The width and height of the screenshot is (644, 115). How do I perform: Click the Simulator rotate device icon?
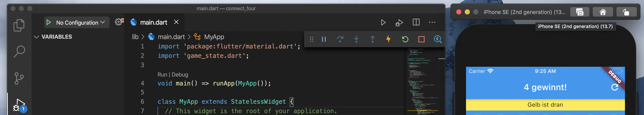tap(626, 12)
